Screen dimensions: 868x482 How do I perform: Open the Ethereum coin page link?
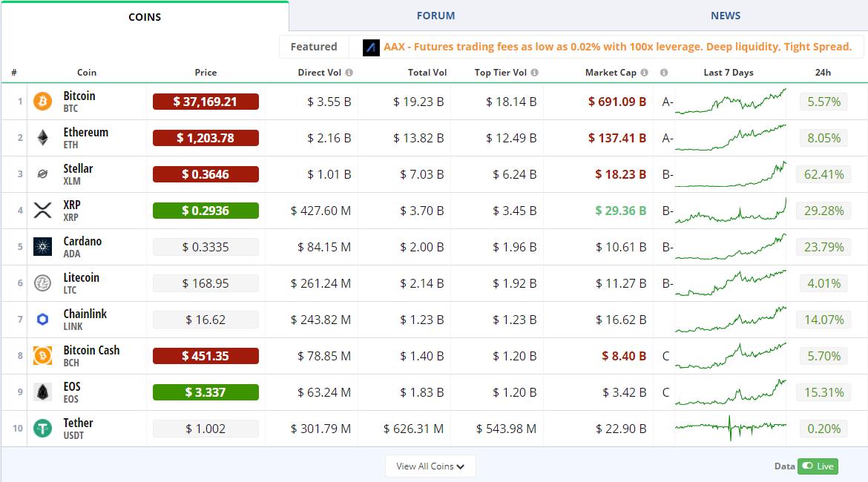pyautogui.click(x=86, y=132)
